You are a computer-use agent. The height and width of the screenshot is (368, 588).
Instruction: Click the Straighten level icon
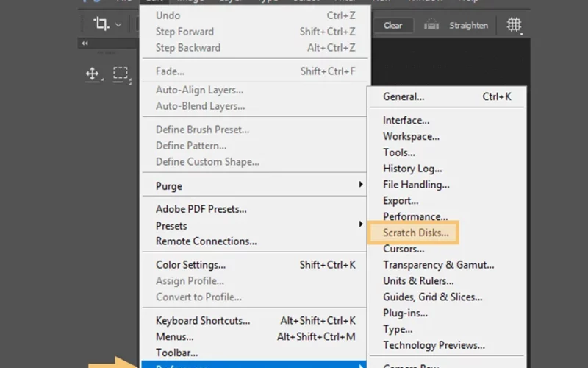(431, 25)
